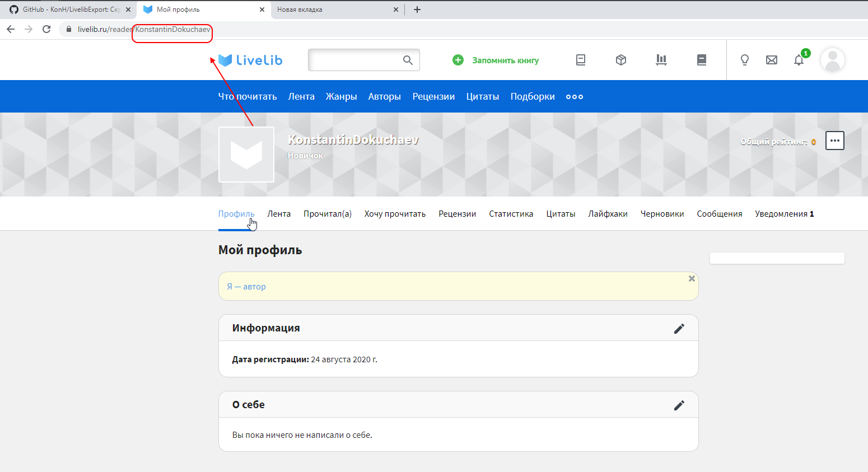Click browser forward arrow

(x=29, y=29)
